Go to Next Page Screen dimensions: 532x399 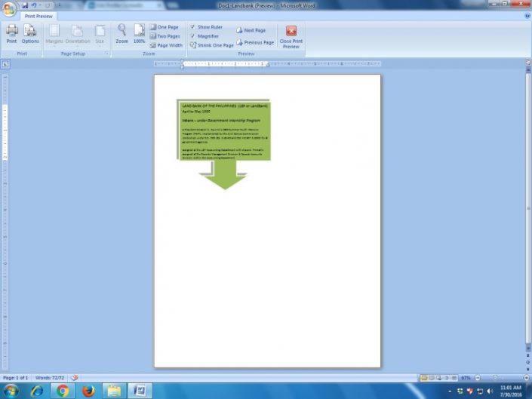click(251, 30)
